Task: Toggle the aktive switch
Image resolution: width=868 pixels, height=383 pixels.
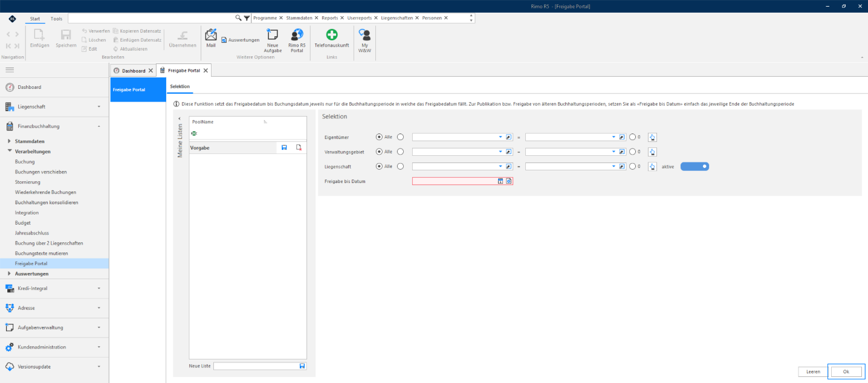Action: [695, 166]
